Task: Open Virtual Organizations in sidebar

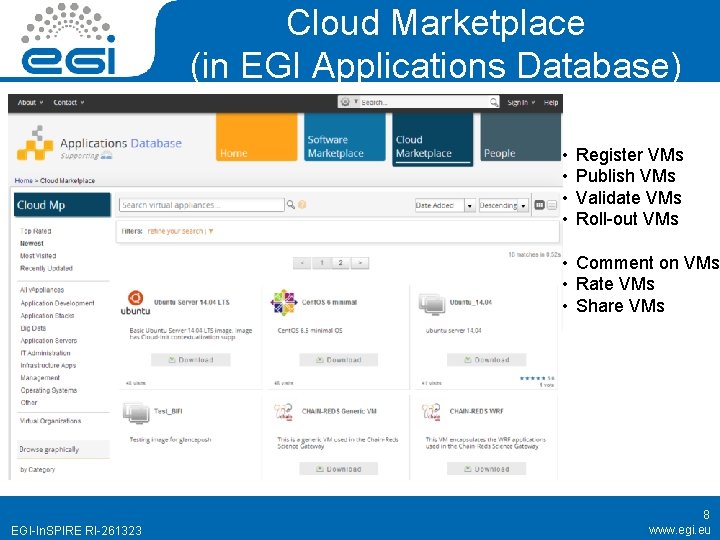Action: tap(51, 421)
